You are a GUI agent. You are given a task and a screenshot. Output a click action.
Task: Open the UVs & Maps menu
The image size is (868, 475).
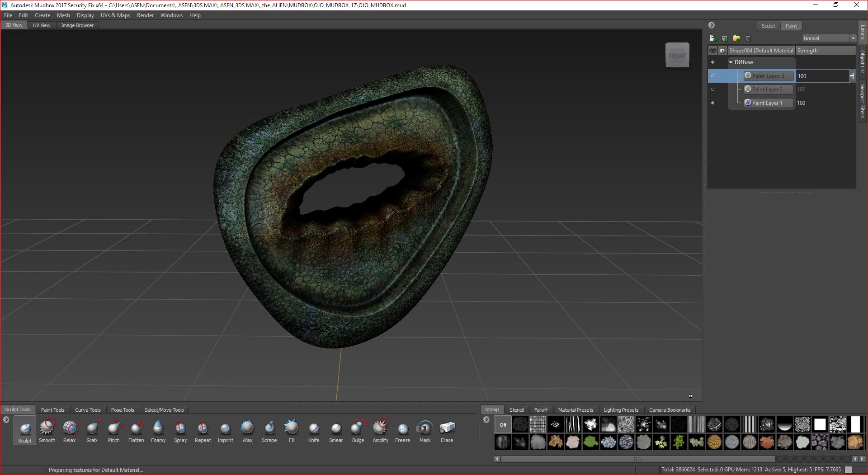[115, 15]
